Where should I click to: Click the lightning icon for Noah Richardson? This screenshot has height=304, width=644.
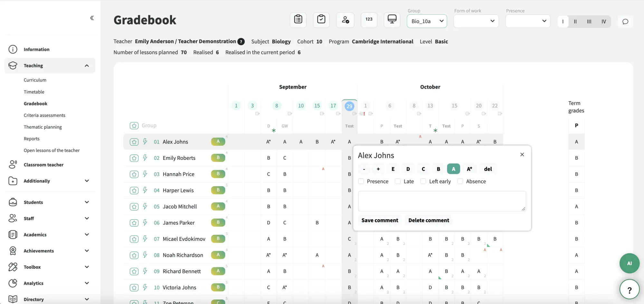click(x=145, y=255)
